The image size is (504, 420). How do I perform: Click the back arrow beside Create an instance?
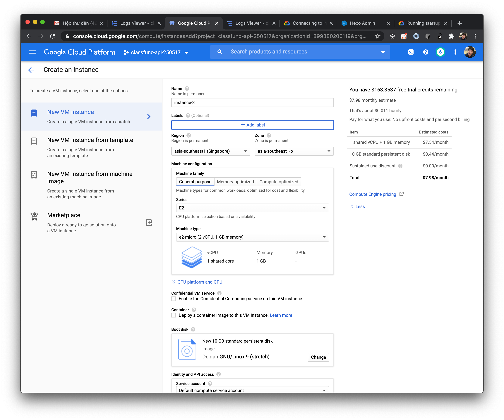click(x=31, y=70)
